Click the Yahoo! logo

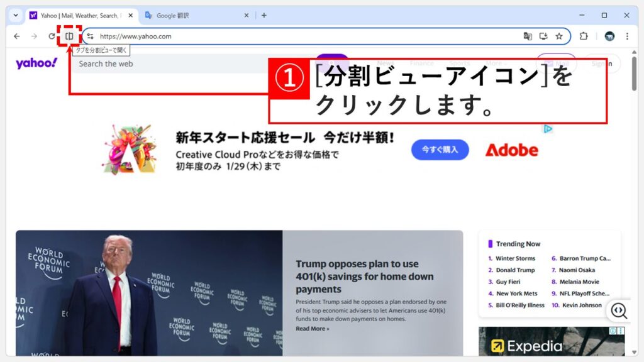point(36,63)
